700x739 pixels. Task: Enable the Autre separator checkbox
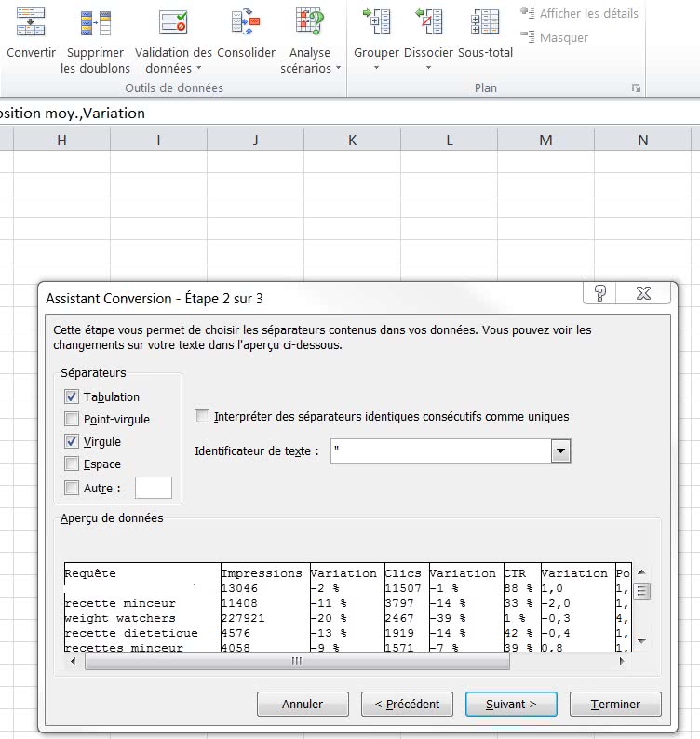(x=72, y=488)
